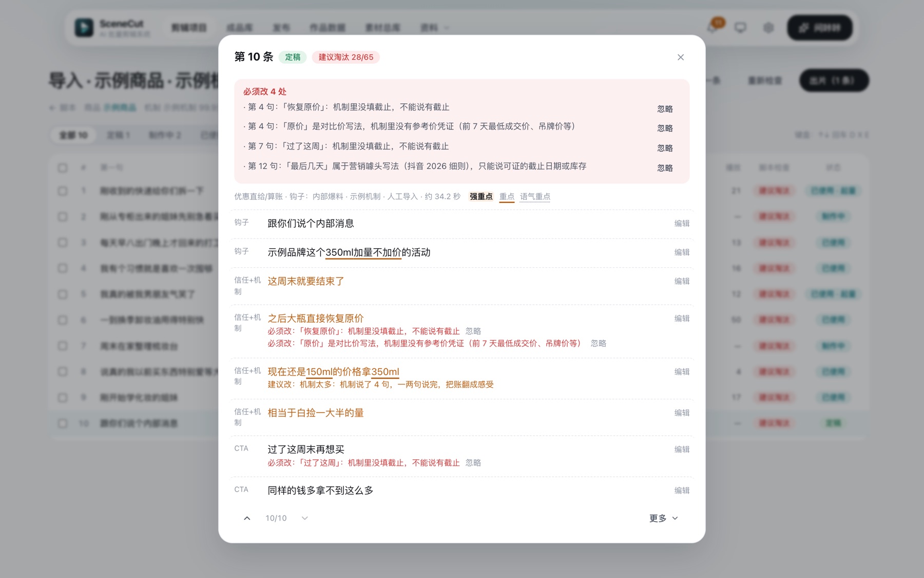Open notifications bell in the background header
924x578 pixels.
point(713,27)
